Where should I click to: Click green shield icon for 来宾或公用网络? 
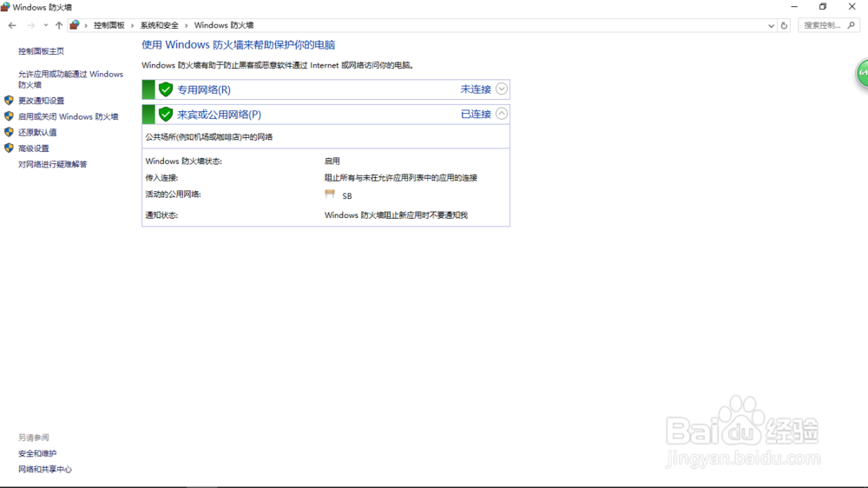(166, 114)
